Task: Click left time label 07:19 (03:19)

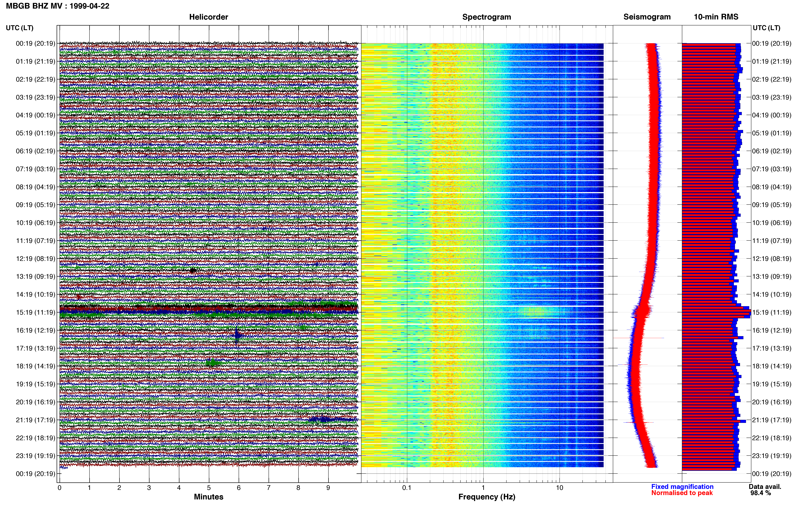Action: point(36,169)
